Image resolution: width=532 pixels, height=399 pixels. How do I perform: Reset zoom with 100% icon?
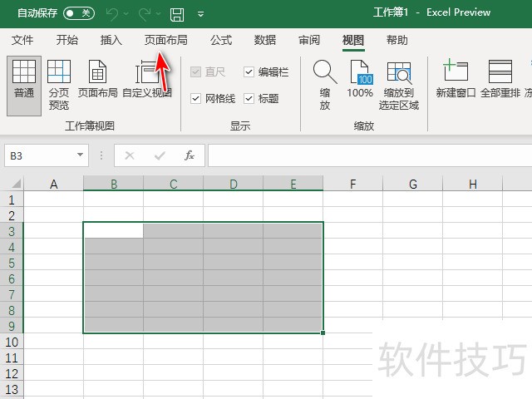[x=360, y=79]
